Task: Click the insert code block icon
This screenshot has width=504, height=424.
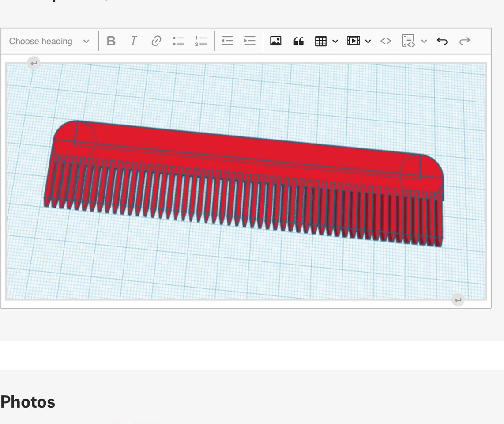Action: pyautogui.click(x=409, y=41)
